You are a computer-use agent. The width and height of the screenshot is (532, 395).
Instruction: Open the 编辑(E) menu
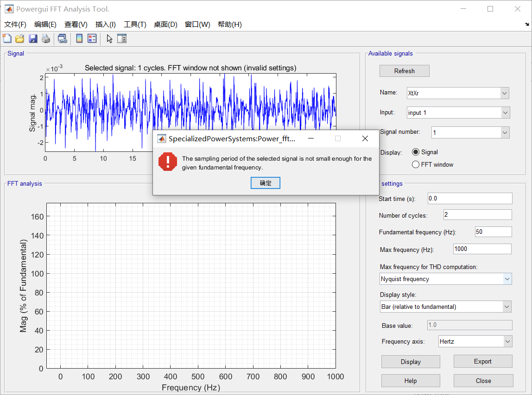(45, 25)
